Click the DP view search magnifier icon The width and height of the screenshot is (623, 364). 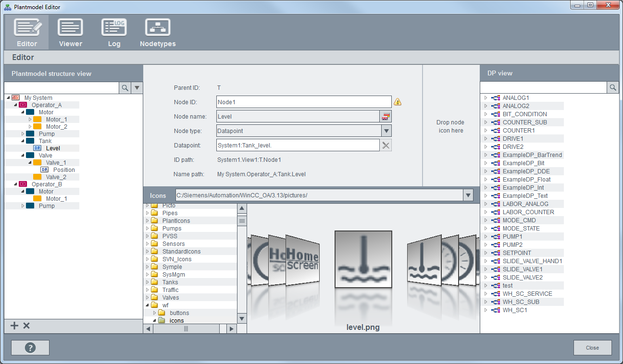point(613,87)
